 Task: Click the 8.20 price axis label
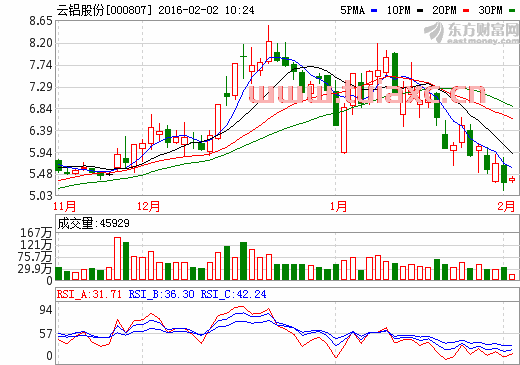[x=41, y=43]
